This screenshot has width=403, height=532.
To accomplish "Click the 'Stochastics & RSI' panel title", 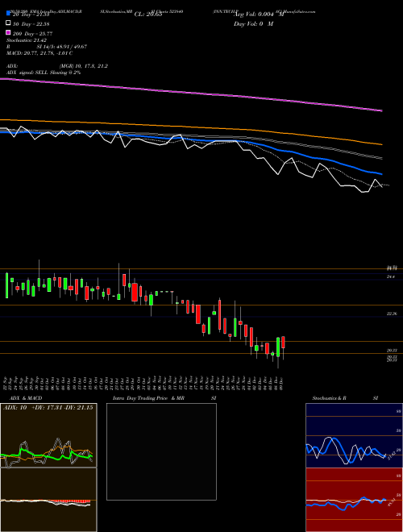I will click(x=345, y=398).
